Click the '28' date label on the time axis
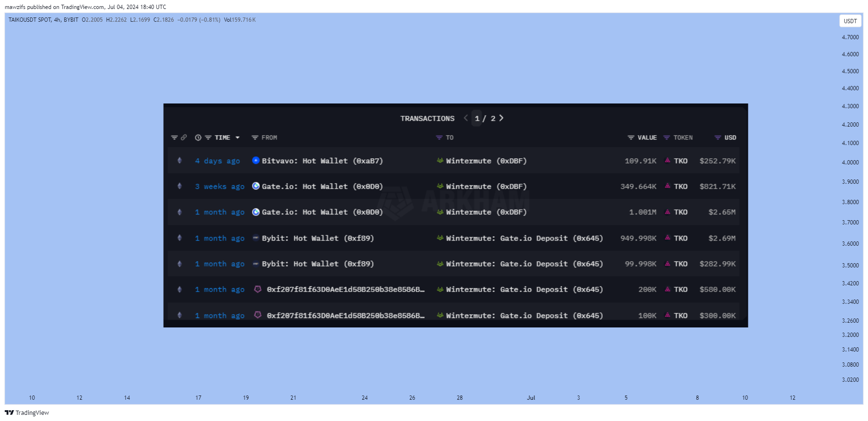This screenshot has height=421, width=868. pos(460,398)
